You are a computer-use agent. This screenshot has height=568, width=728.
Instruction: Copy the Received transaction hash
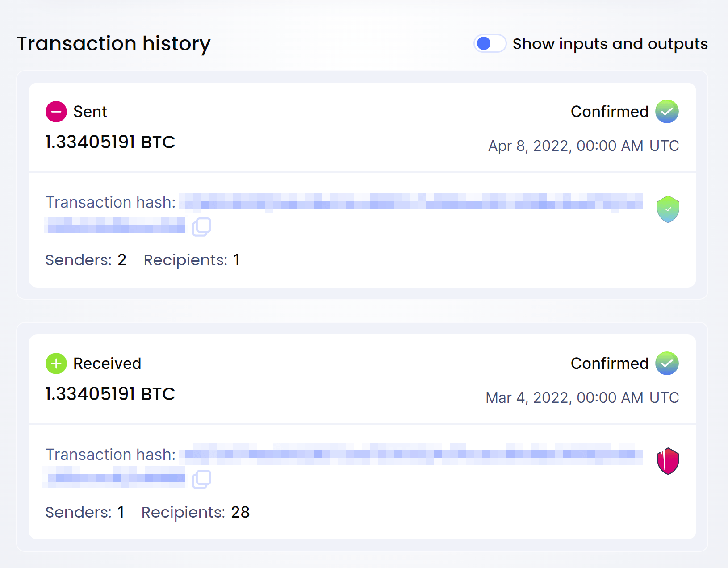tap(201, 479)
